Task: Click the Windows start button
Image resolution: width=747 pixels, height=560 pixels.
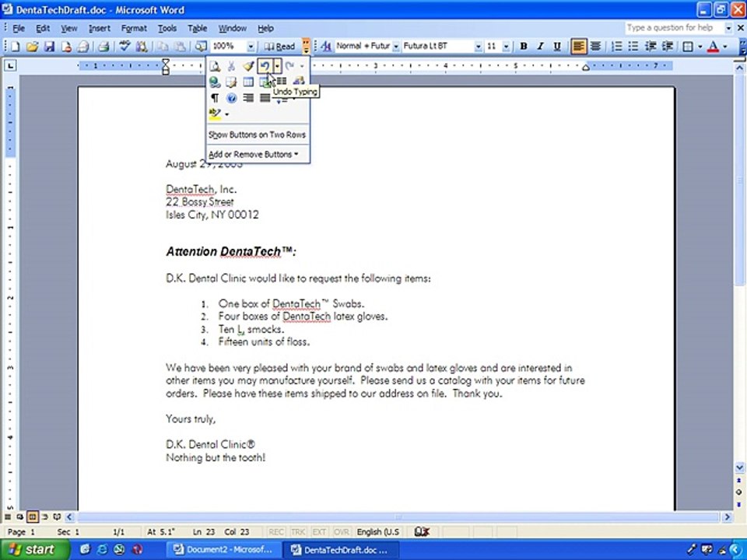Action: pos(34,550)
